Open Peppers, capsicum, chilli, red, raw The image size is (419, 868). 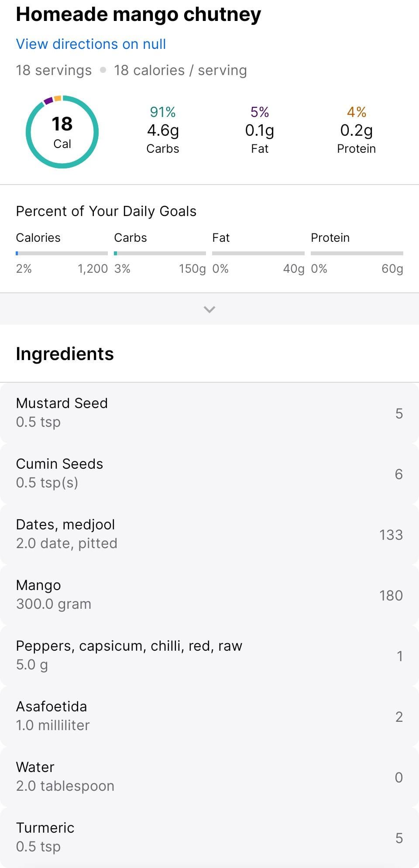[209, 655]
